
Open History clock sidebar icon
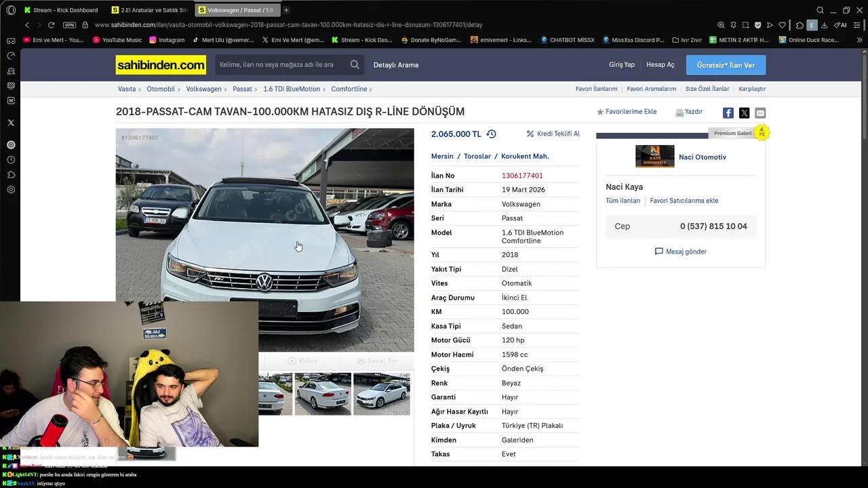pyautogui.click(x=11, y=160)
